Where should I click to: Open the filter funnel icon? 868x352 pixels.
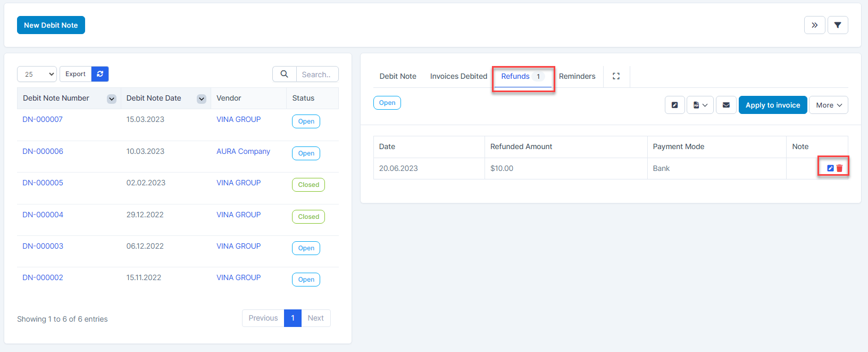click(x=838, y=25)
